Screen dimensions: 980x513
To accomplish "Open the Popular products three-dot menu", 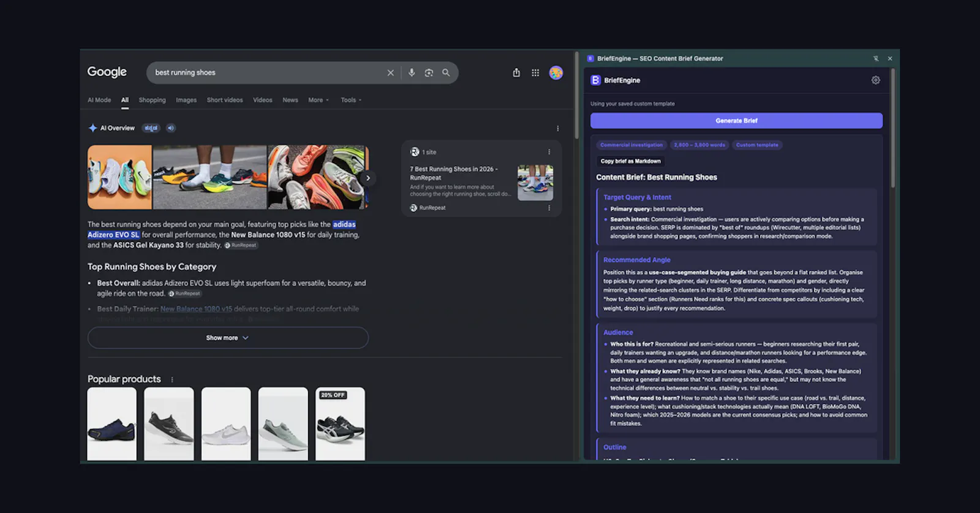I will (172, 379).
